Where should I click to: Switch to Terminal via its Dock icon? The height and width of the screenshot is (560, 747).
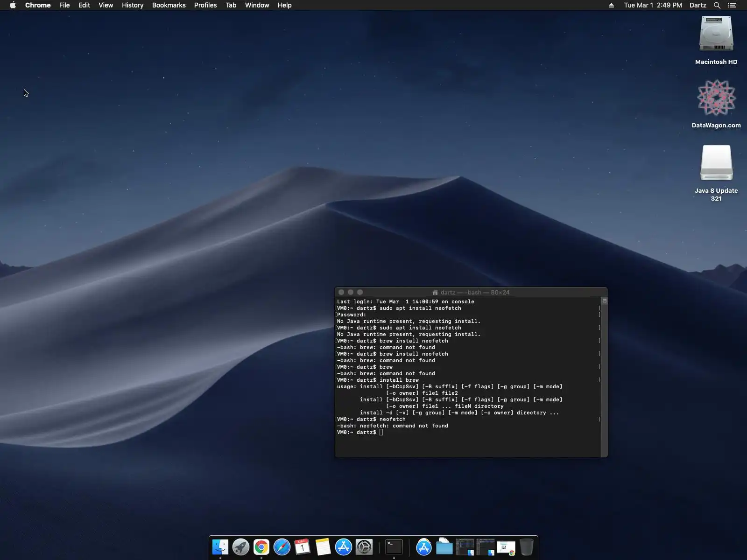tap(394, 547)
